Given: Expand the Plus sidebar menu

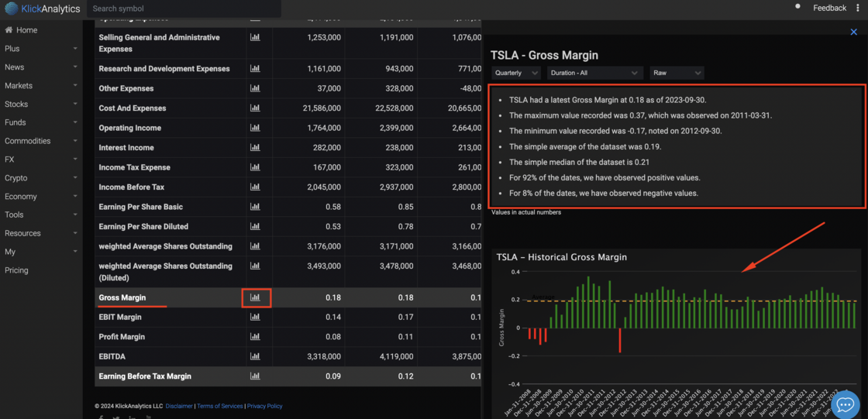Looking at the screenshot, I should coord(41,49).
